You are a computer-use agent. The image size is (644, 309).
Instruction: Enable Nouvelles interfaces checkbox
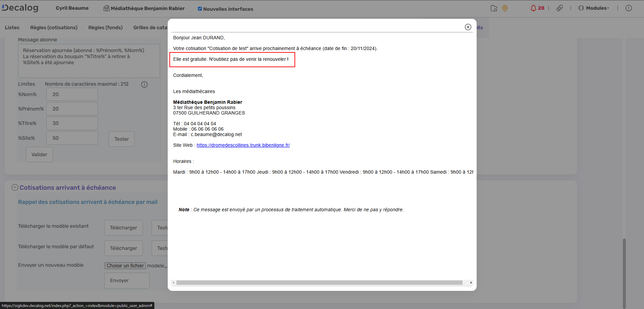coord(200,9)
